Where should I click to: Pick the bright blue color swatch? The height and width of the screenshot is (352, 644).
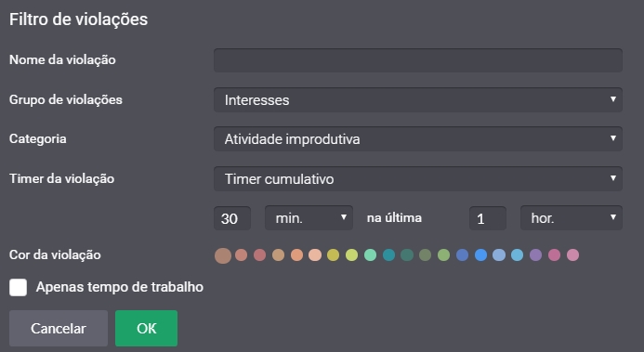pos(480,255)
